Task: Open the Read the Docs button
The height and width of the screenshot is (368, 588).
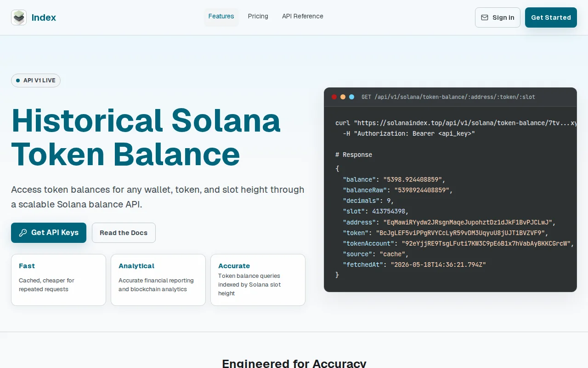Action: pyautogui.click(x=124, y=233)
